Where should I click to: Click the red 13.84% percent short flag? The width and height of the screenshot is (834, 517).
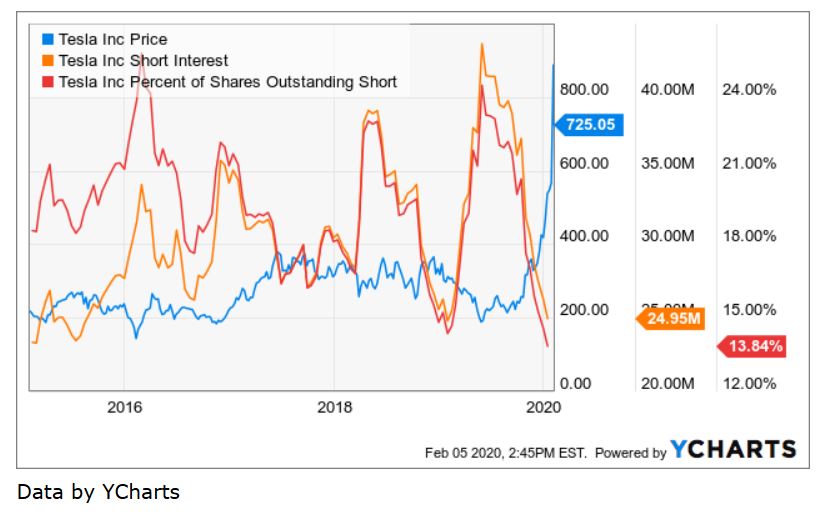point(752,347)
